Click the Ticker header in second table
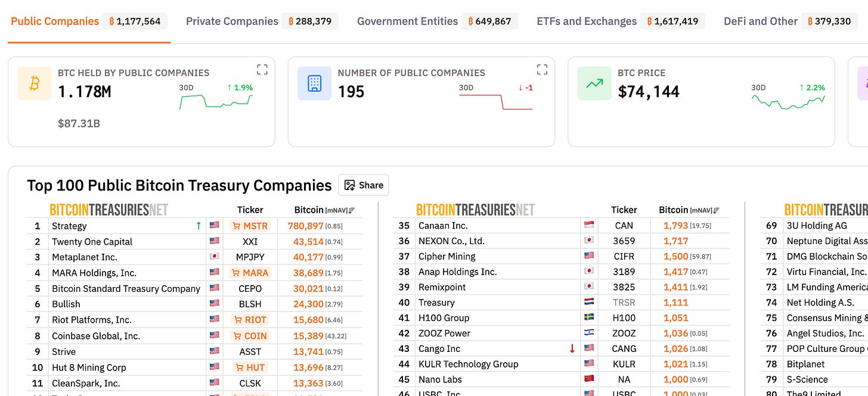This screenshot has height=396, width=868. click(x=624, y=210)
